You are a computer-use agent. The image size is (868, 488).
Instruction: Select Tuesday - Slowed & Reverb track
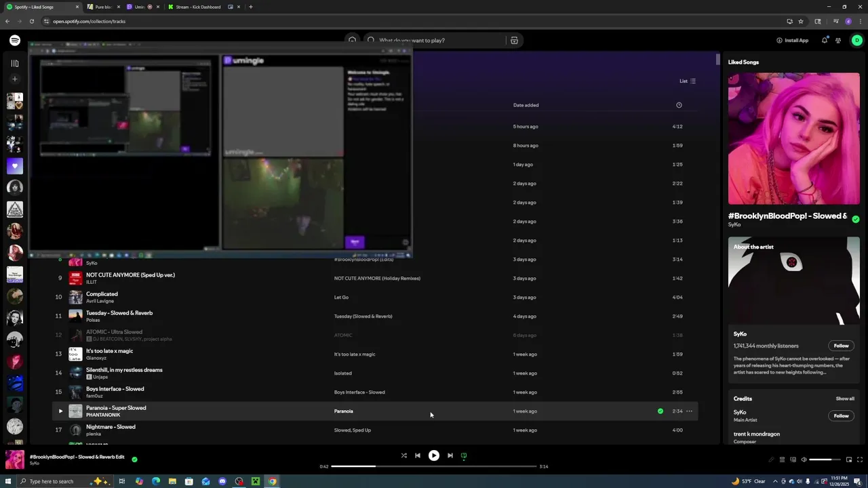119,313
